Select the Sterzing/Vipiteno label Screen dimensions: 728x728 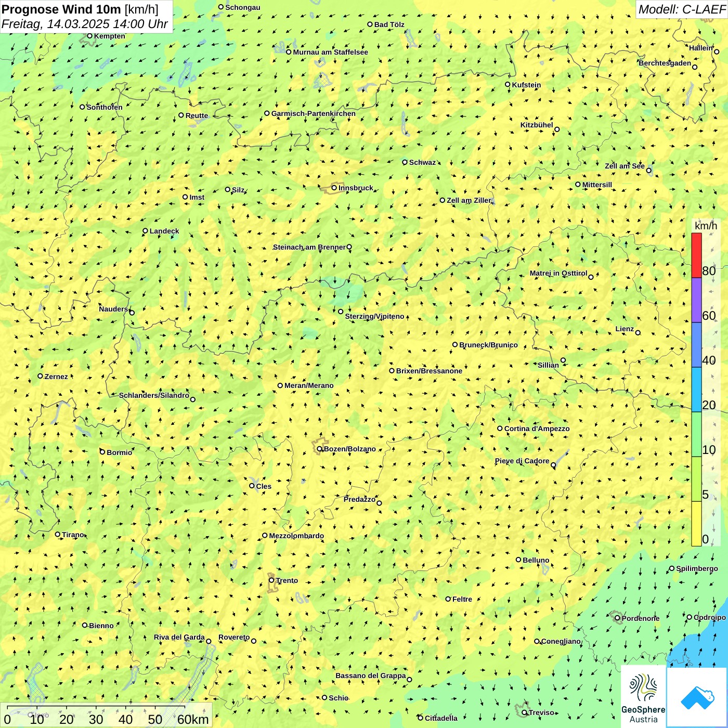tap(374, 316)
